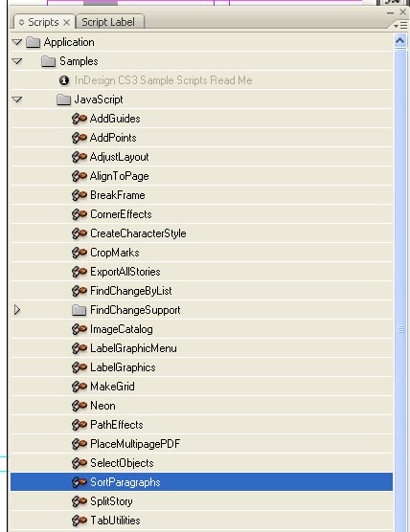Select the Neon script name

click(102, 406)
